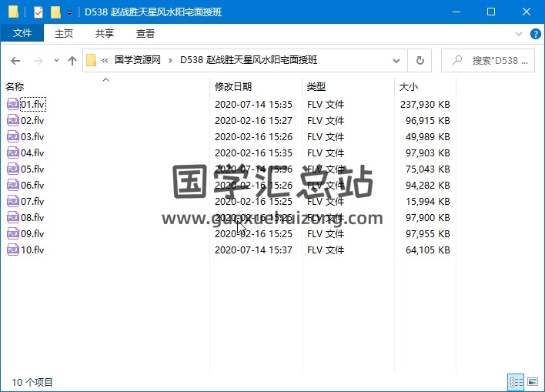This screenshot has width=545, height=392.
Task: Click the file name 01.flv
Action: click(x=32, y=104)
